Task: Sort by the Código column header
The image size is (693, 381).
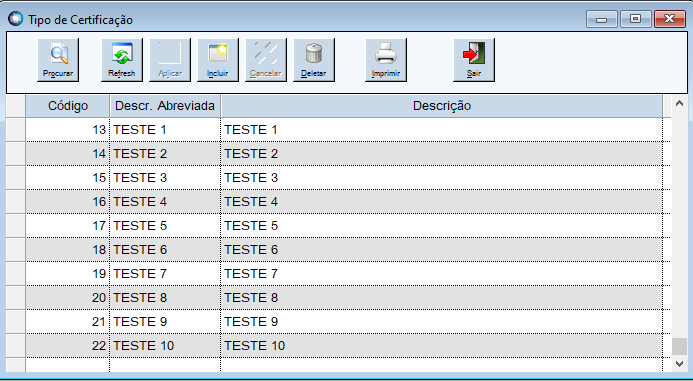Action: tap(68, 106)
